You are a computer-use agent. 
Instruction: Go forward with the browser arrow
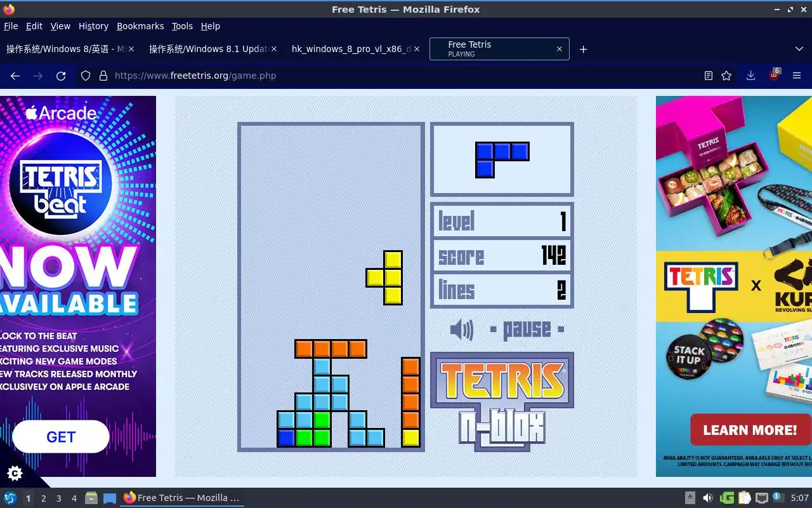[38, 76]
